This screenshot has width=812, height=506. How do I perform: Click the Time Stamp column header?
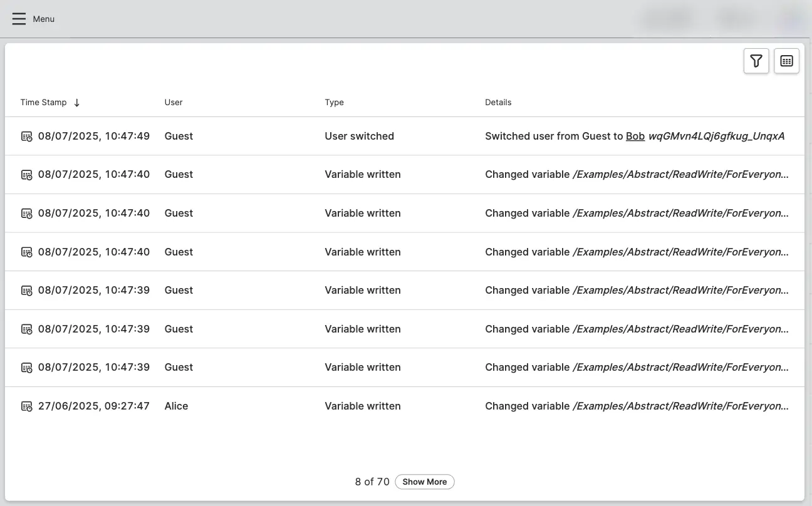(x=43, y=102)
